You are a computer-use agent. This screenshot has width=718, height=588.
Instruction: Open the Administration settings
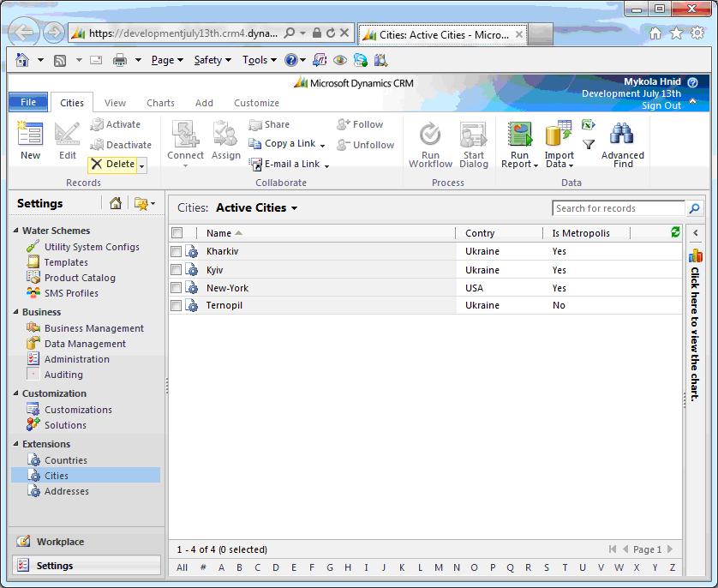pos(77,359)
